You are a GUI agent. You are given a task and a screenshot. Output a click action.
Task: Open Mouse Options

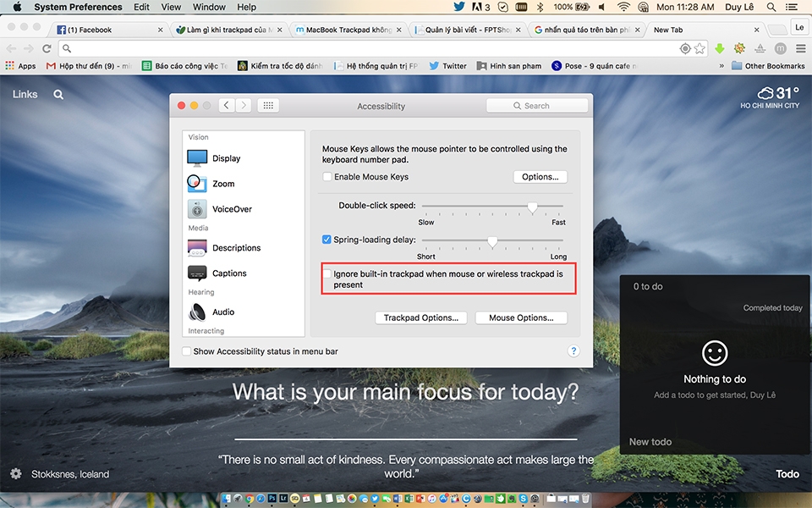coord(521,317)
